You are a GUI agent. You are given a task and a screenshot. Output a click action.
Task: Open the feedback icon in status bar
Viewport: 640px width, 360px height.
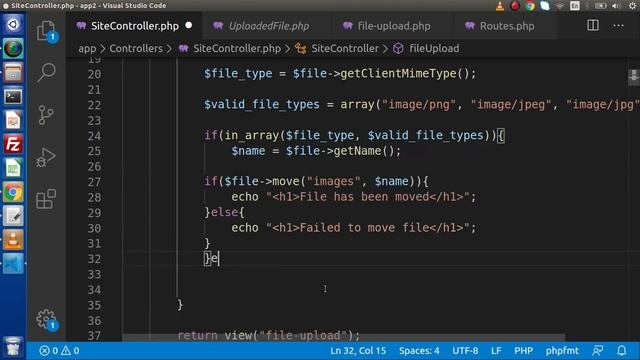[598, 351]
